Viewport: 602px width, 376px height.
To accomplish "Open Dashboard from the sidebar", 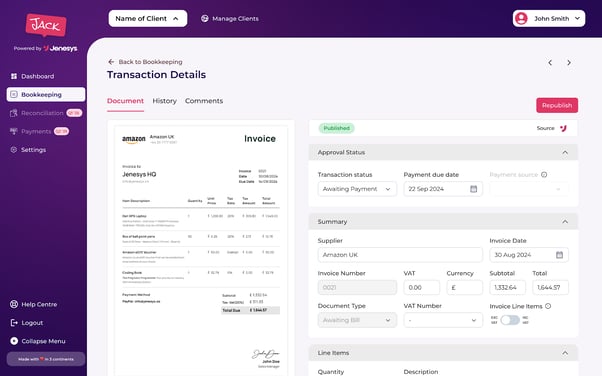I will pyautogui.click(x=38, y=76).
